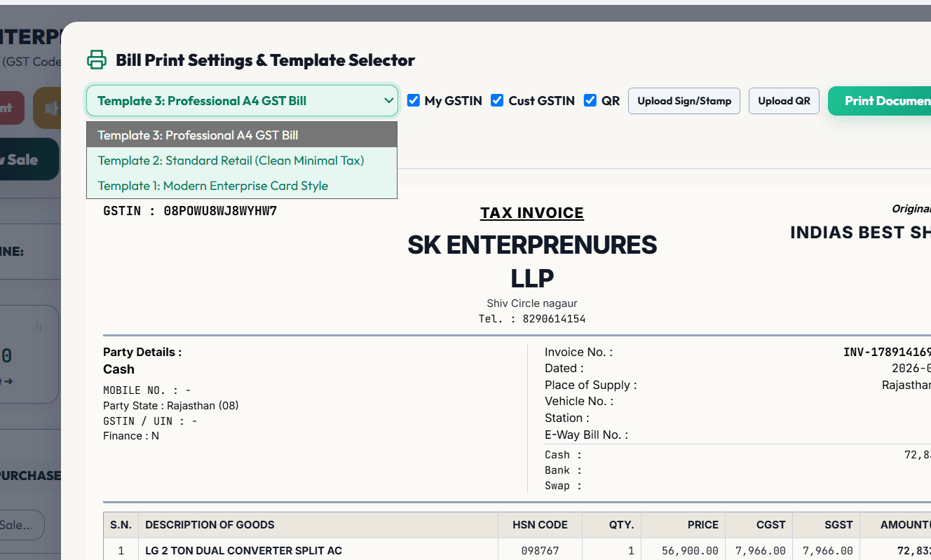
Task: Toggle the My GSTIN checkbox
Action: (414, 100)
